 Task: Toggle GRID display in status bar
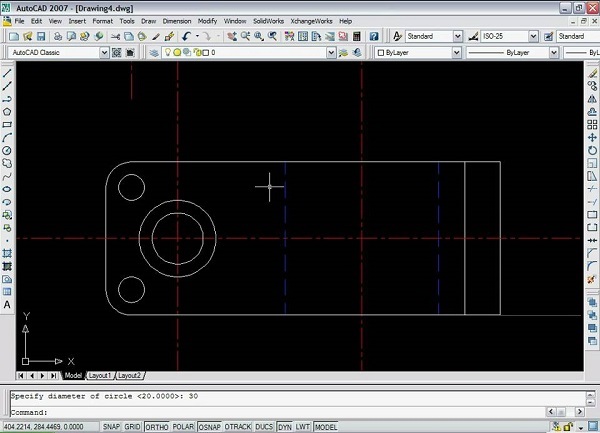coord(132,426)
